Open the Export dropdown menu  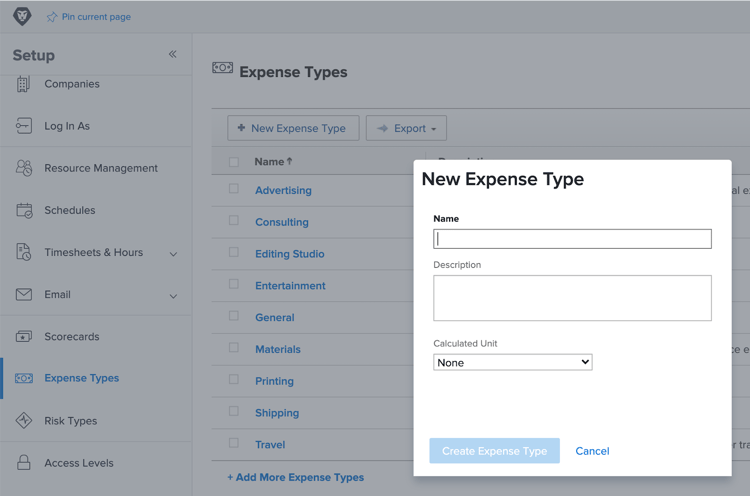[407, 128]
